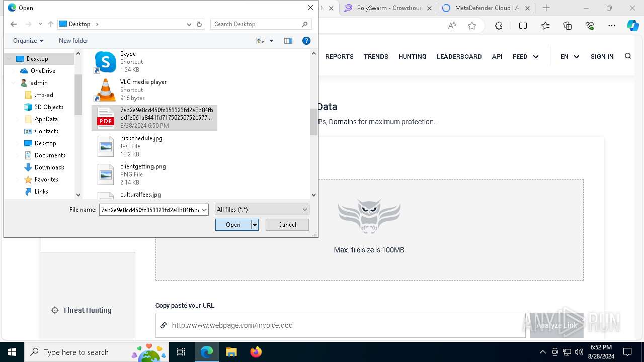
Task: Toggle Edge split screen icon
Action: tap(523, 26)
